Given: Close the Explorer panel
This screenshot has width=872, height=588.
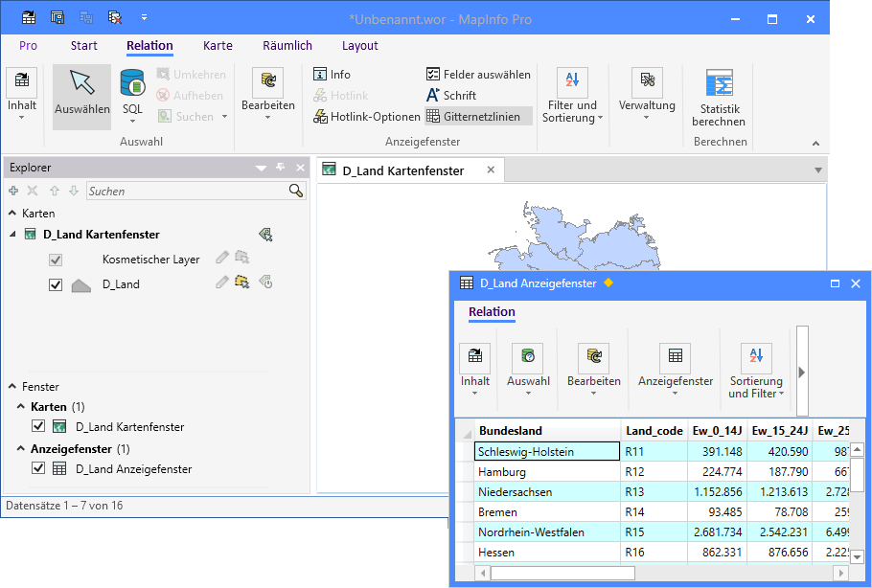Looking at the screenshot, I should pyautogui.click(x=300, y=168).
